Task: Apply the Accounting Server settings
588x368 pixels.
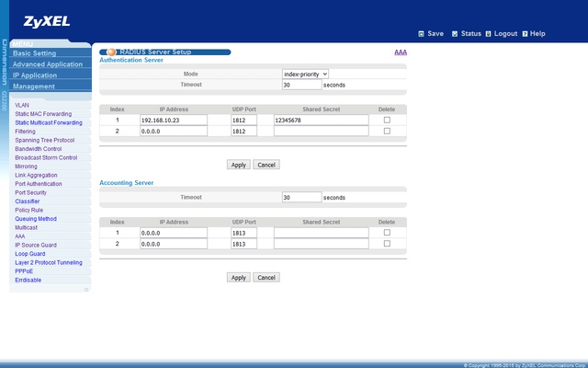Action: (x=239, y=278)
